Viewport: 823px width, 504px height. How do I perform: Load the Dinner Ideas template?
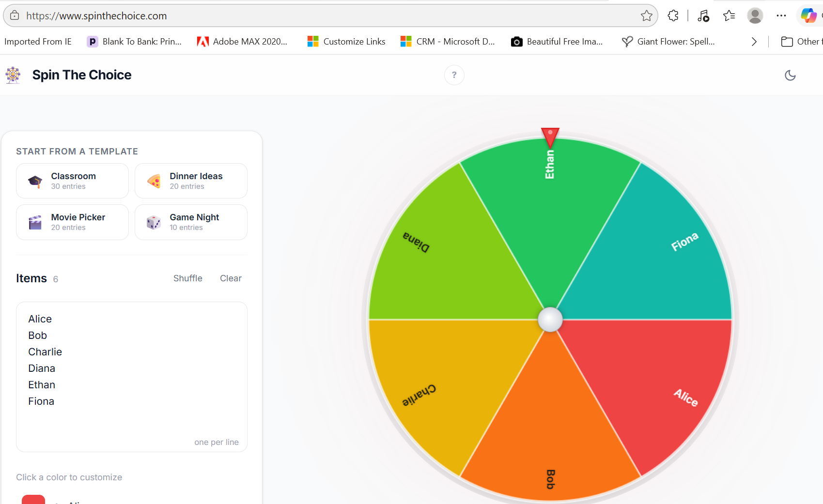click(191, 181)
